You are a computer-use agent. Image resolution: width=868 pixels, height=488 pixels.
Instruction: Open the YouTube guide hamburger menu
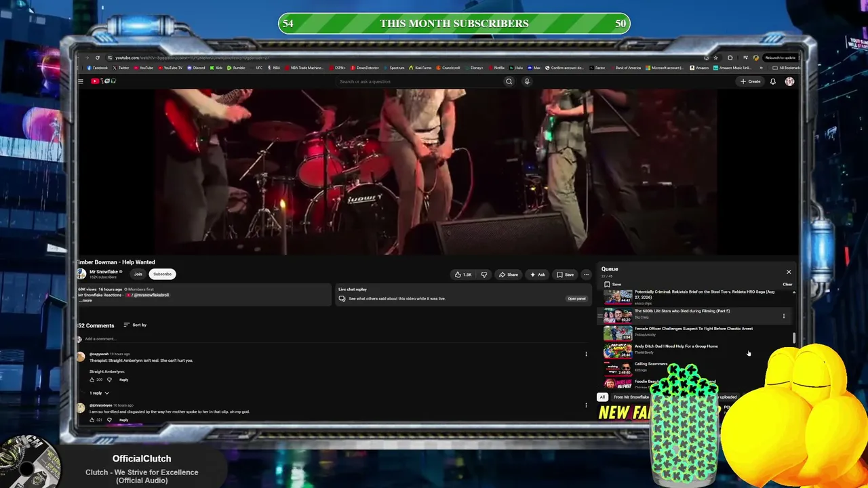coord(80,81)
